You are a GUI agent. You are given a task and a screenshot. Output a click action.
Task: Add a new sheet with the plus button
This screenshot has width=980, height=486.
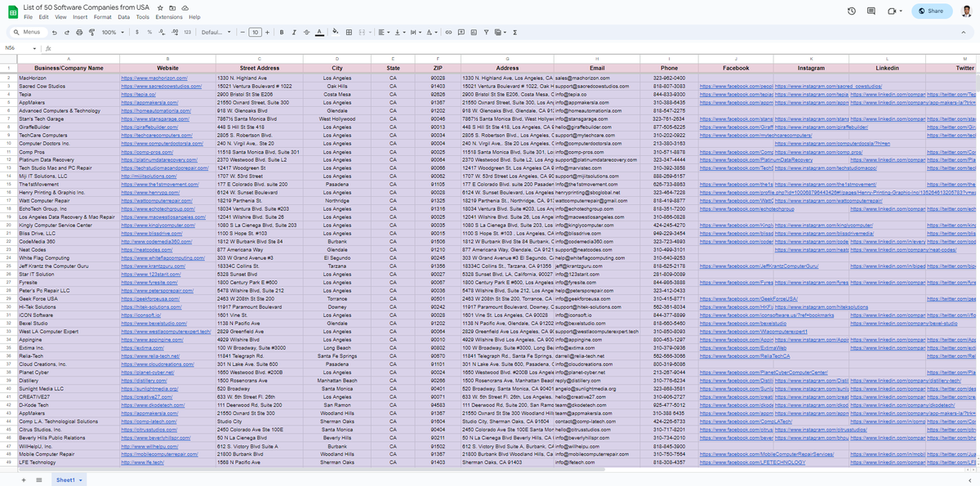(x=24, y=479)
